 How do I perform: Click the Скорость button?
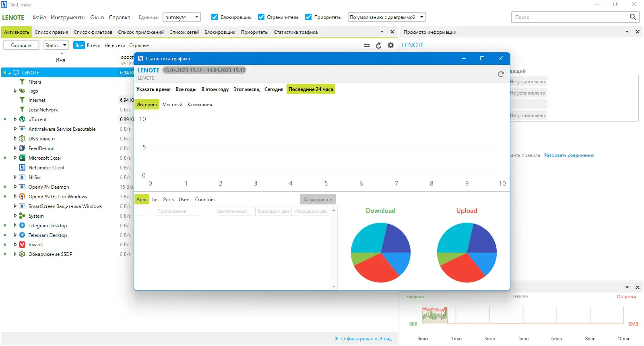pyautogui.click(x=21, y=45)
